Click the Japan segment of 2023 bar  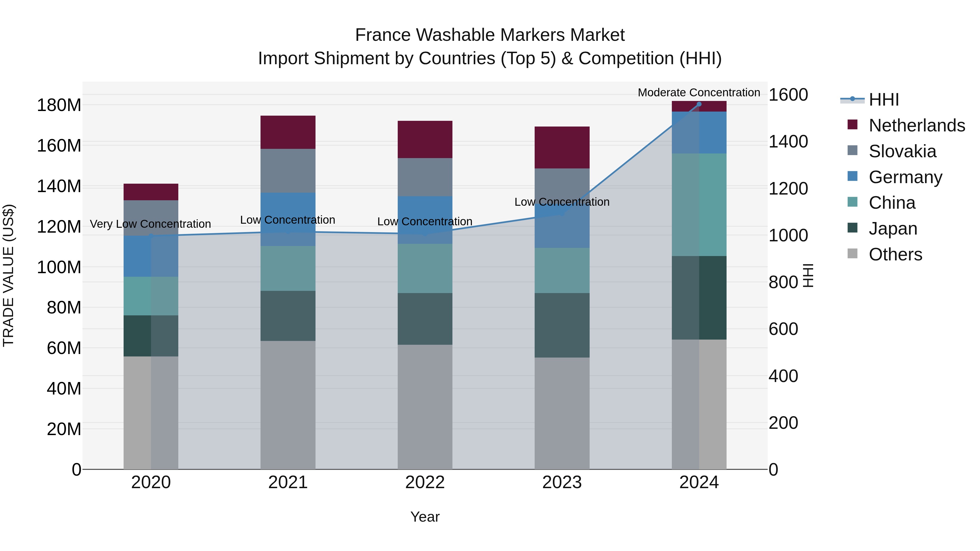(x=562, y=325)
